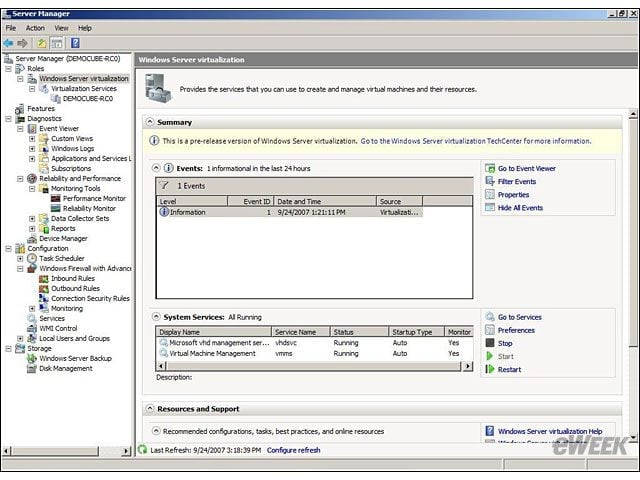Click the Hide All Events link
Screen dimensions: 640x480
click(520, 207)
